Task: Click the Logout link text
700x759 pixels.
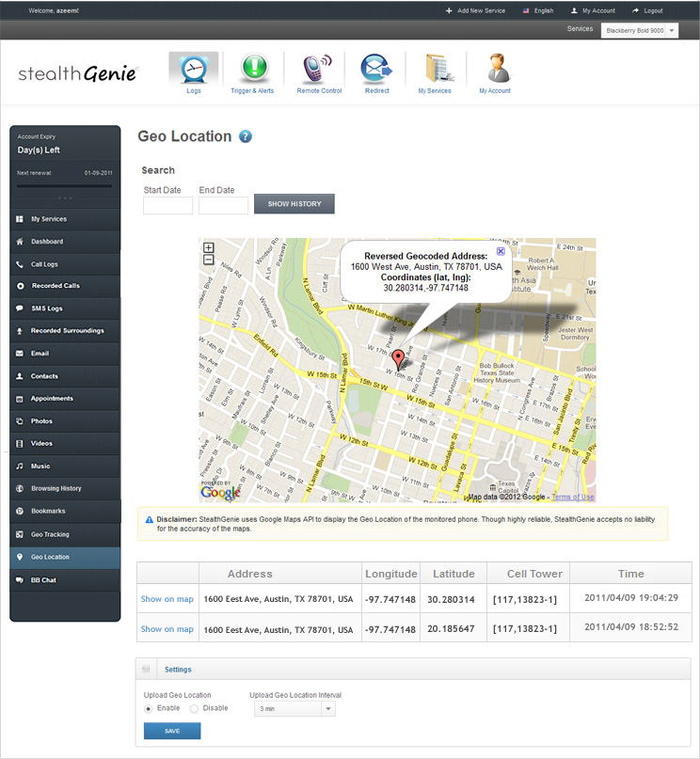Action: 653,10
